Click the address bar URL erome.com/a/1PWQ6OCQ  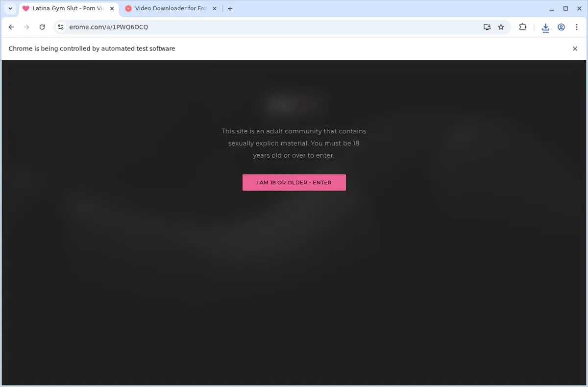[x=109, y=27]
